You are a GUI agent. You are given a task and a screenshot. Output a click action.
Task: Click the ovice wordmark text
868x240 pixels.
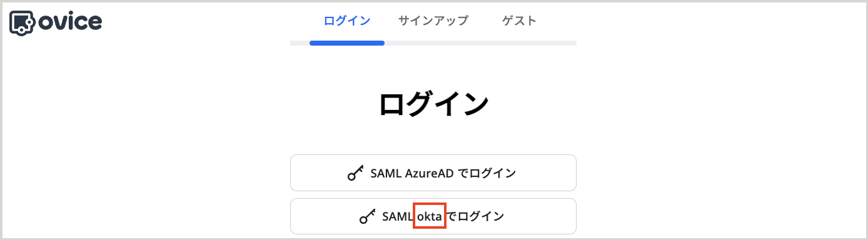[69, 22]
